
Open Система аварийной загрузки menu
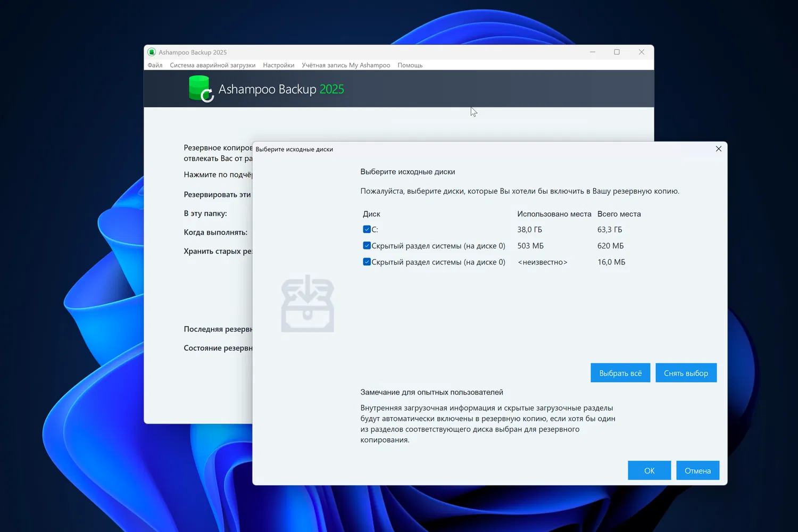pyautogui.click(x=213, y=65)
